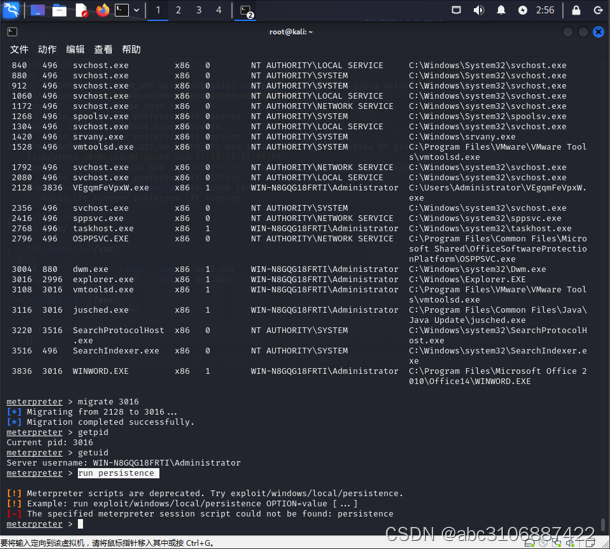Click the highlighted 'run persistence' command
Image resolution: width=611 pixels, height=551 pixels.
118,473
